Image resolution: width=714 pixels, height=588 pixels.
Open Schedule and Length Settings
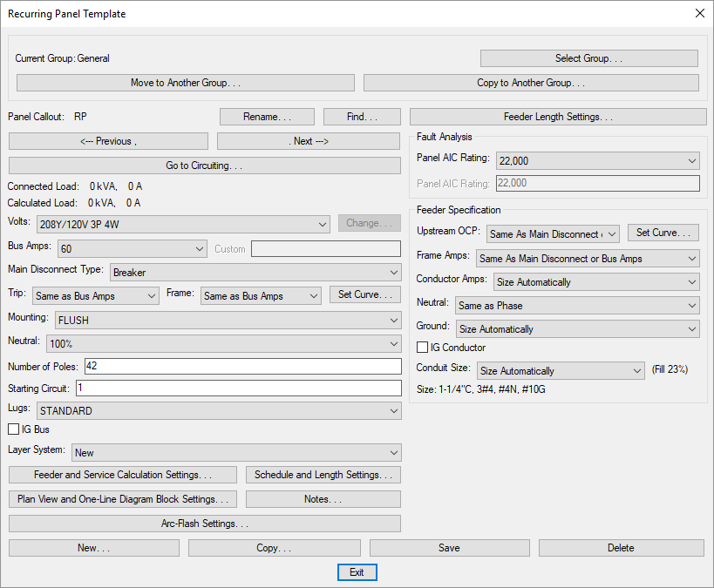(x=323, y=475)
